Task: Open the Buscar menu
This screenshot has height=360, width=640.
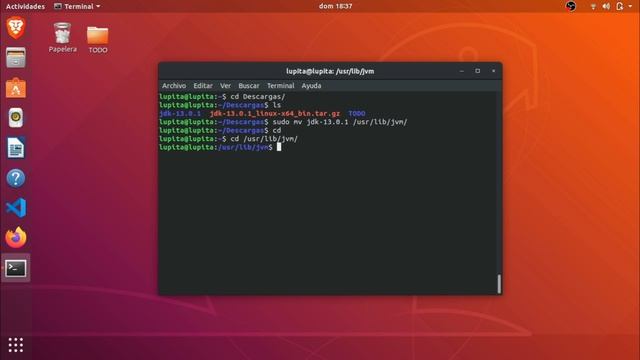Action: click(x=249, y=86)
